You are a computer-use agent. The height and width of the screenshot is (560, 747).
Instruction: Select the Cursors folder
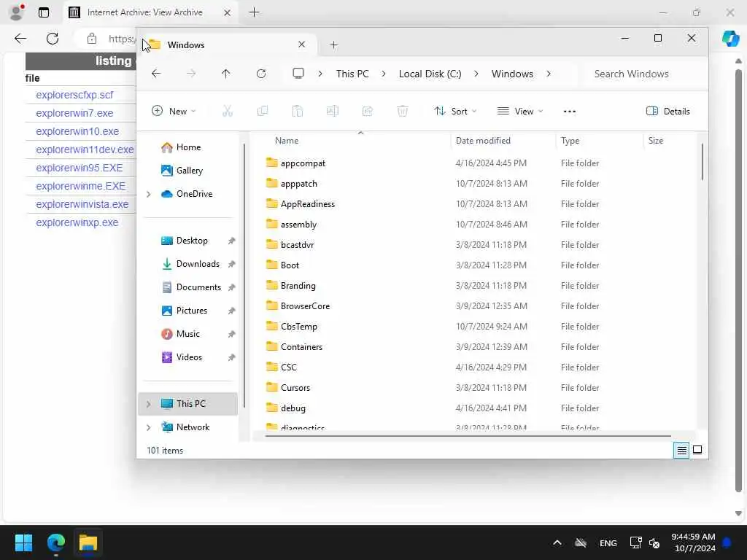tap(295, 388)
